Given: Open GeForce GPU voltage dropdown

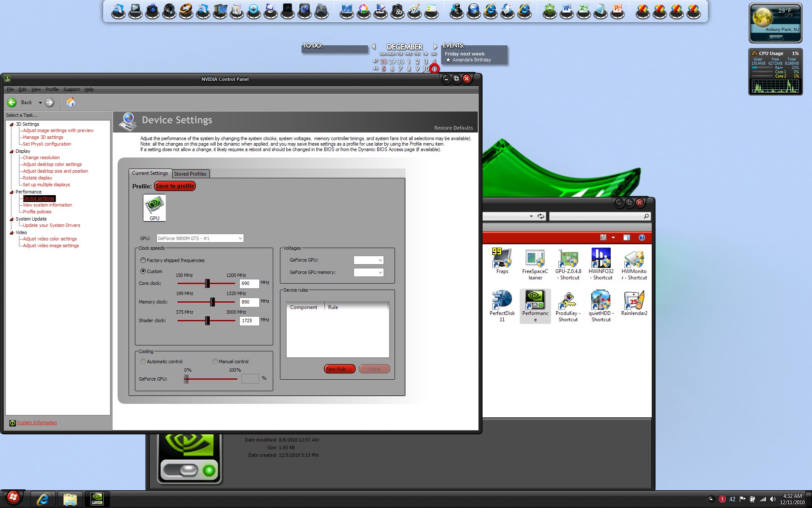Looking at the screenshot, I should pos(368,260).
